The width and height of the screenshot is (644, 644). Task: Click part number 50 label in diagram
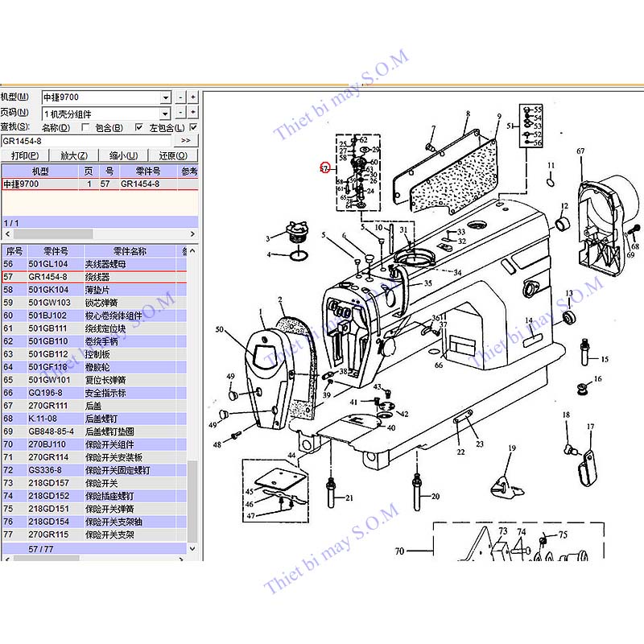pos(220,329)
